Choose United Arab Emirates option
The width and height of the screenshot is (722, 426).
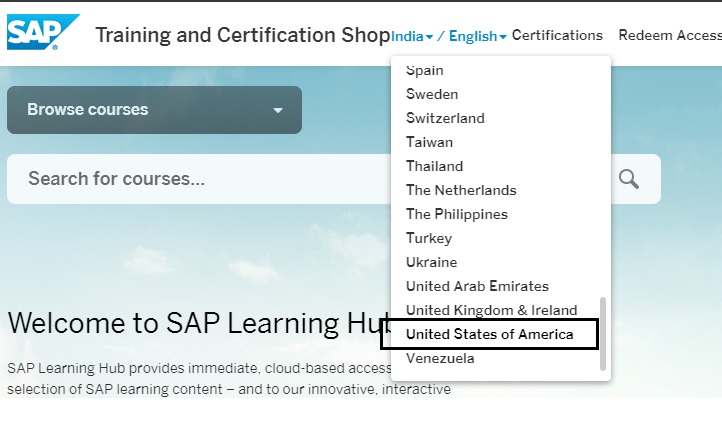pos(477,286)
